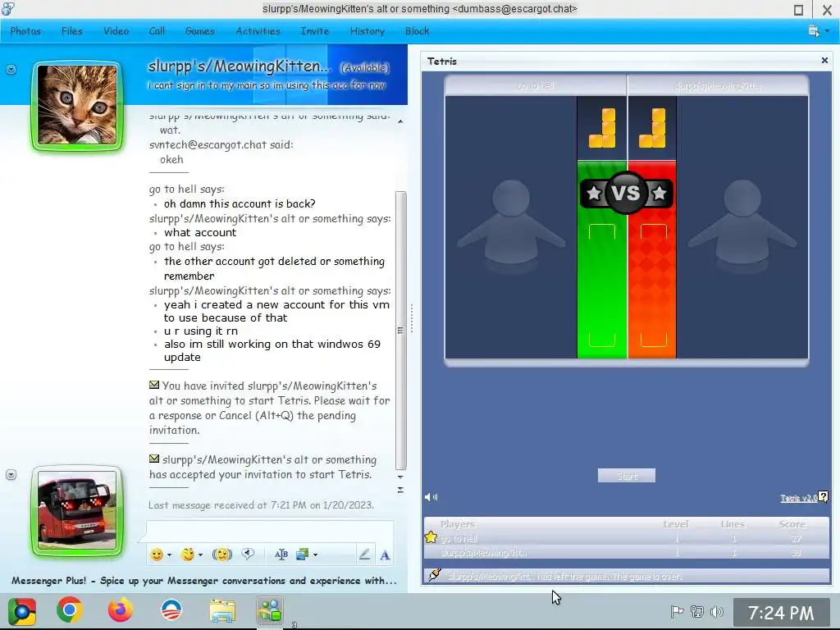Click Invite in the toolbar
The image size is (840, 630).
(x=315, y=31)
